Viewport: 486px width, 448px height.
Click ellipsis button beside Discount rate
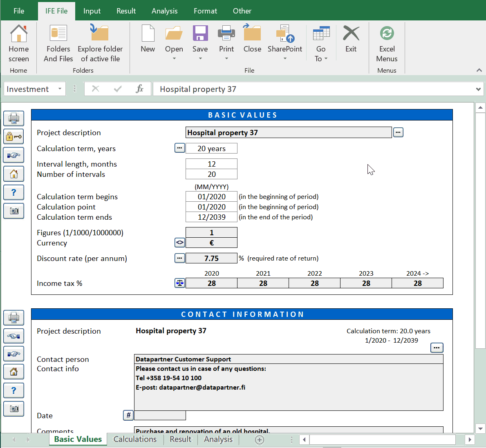pyautogui.click(x=180, y=258)
